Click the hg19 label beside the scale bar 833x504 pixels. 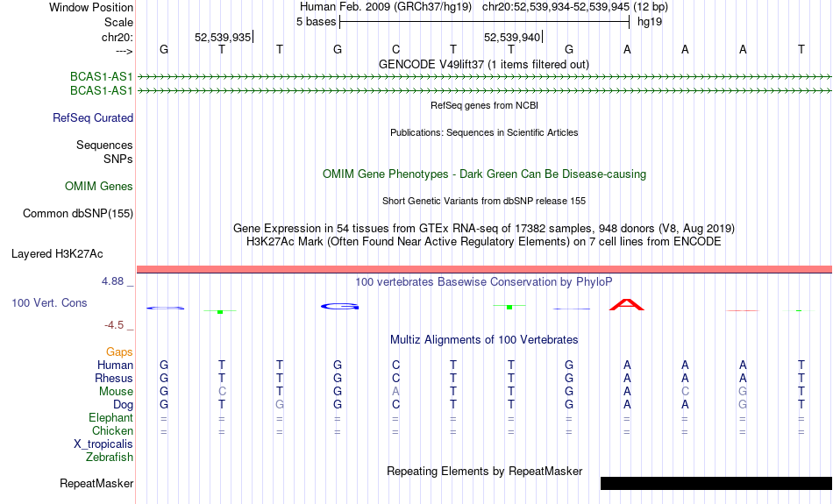point(650,22)
